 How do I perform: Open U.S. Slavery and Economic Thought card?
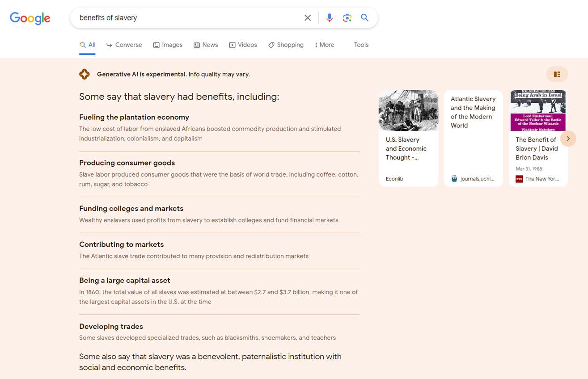coord(406,148)
